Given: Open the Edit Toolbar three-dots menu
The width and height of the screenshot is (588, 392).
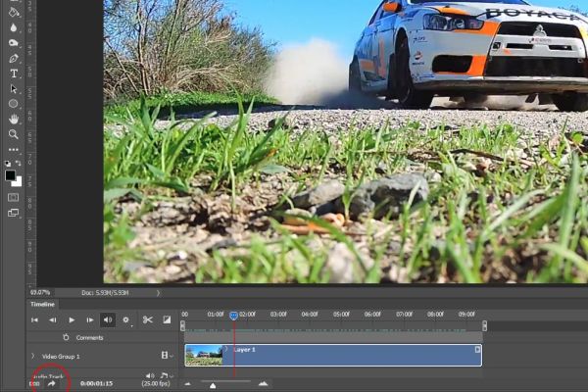Looking at the screenshot, I should pos(14,149).
